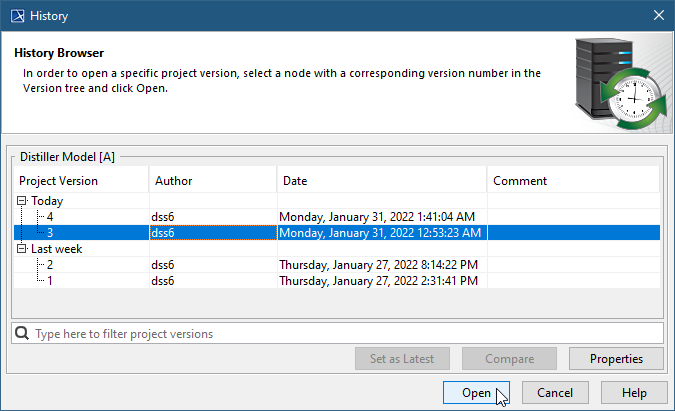The width and height of the screenshot is (675, 411).
Task: Collapse the Last week group
Action: (x=22, y=249)
